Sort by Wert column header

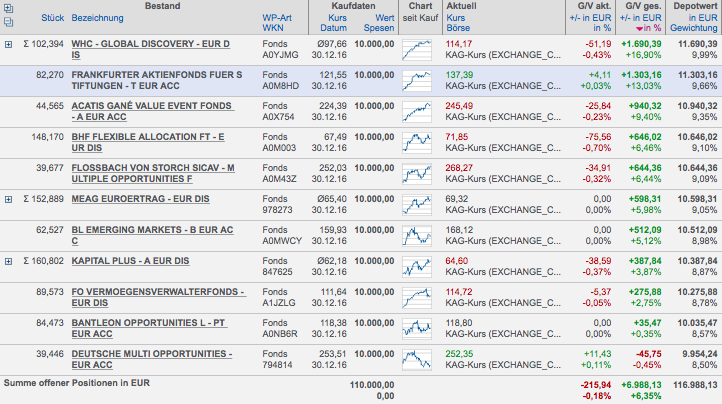(384, 18)
